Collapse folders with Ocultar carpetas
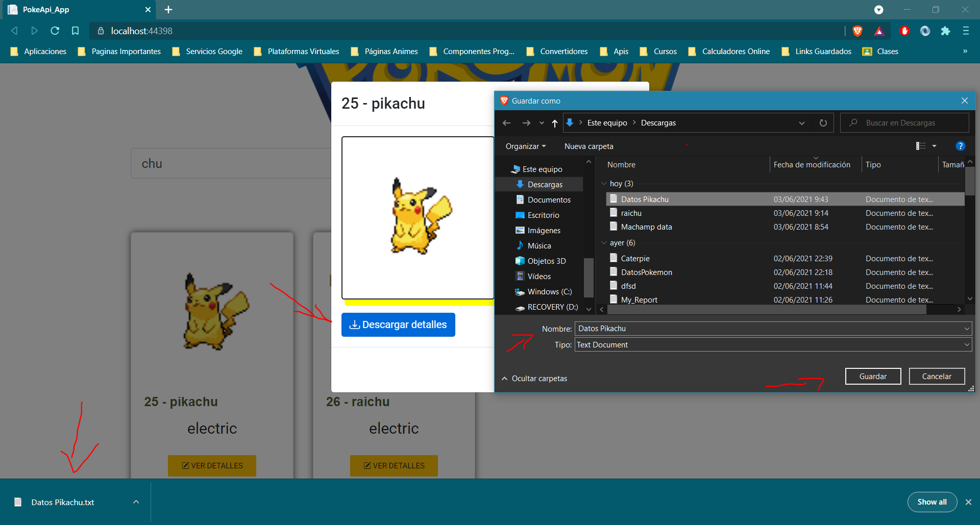Screen dimensions: 980x525 click(x=534, y=378)
